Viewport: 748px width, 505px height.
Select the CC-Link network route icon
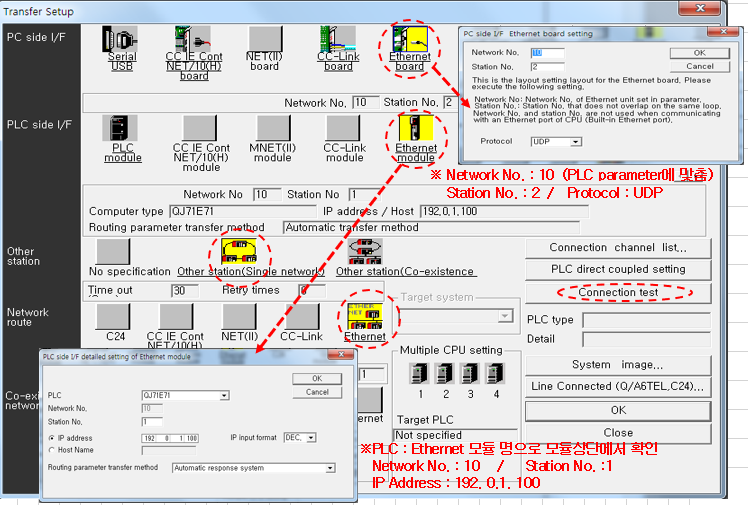tap(302, 317)
